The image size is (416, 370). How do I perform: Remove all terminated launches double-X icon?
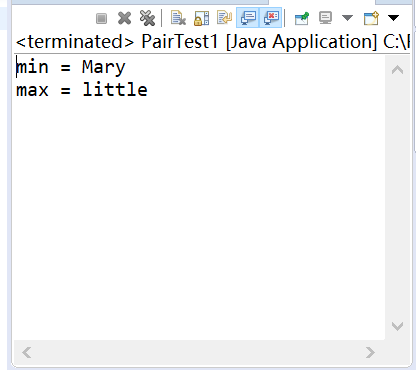pyautogui.click(x=147, y=18)
